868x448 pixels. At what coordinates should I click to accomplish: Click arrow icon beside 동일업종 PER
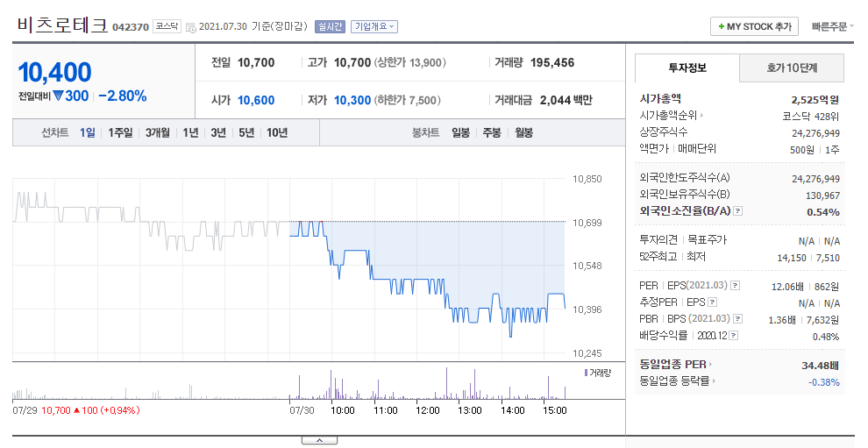(710, 365)
